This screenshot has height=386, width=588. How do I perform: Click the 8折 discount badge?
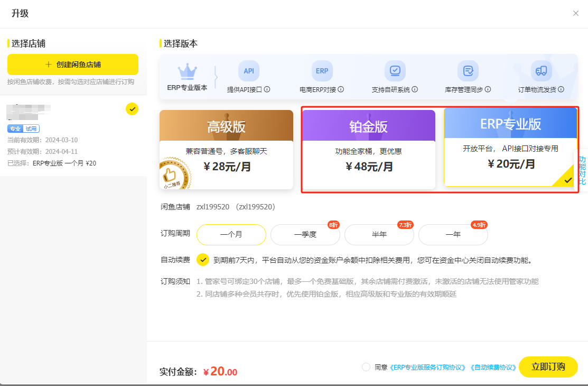tap(333, 225)
